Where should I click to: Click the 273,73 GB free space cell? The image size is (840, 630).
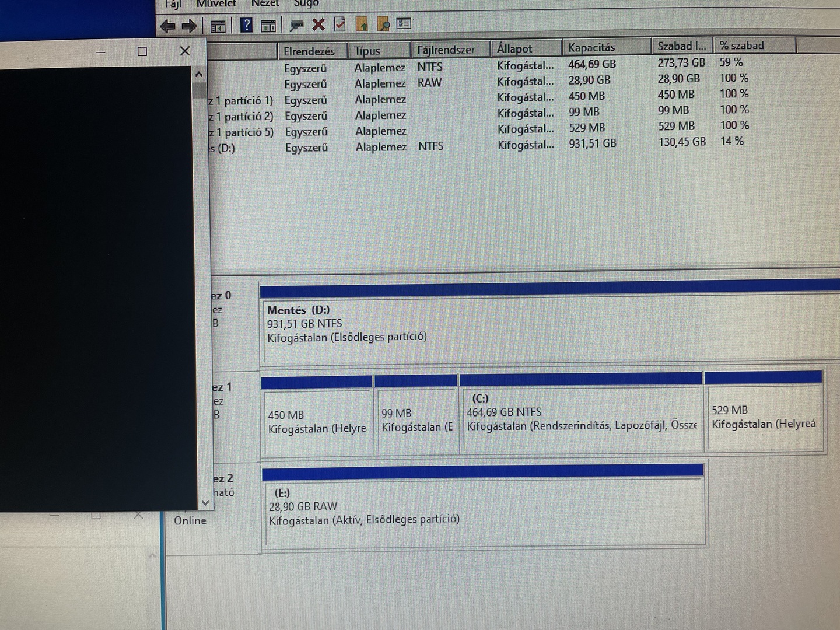pos(681,62)
